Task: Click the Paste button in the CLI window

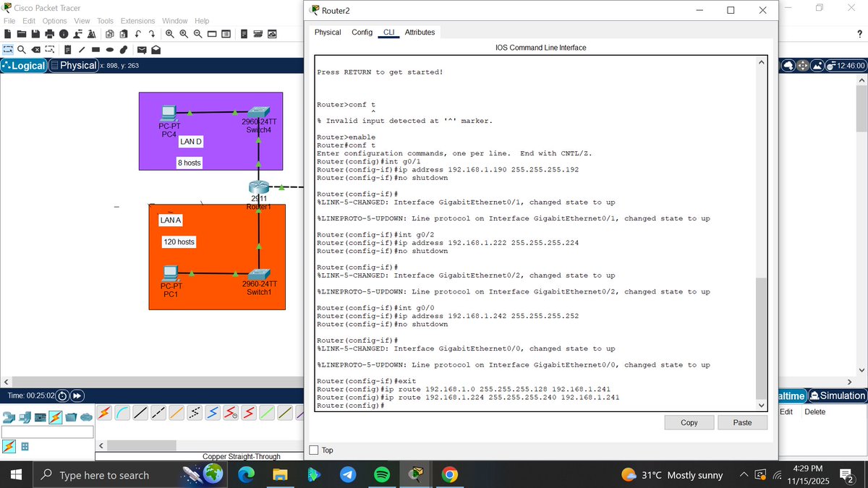Action: click(x=742, y=422)
